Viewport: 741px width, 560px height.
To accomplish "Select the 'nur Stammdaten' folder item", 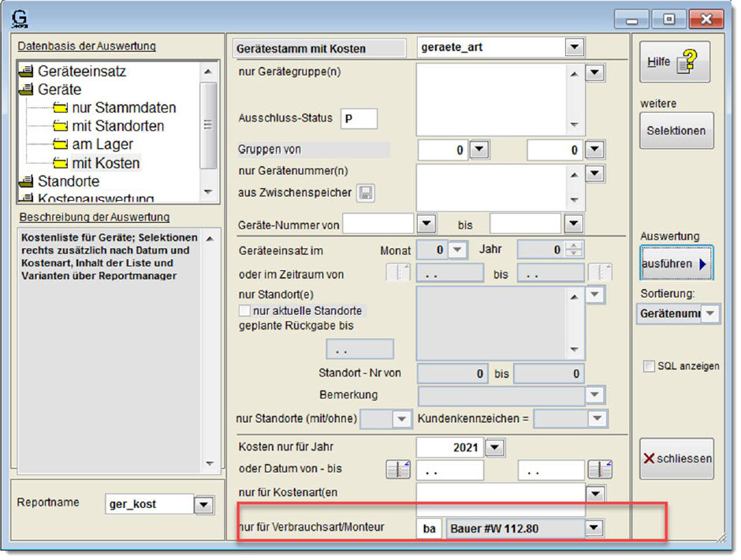I will point(123,108).
